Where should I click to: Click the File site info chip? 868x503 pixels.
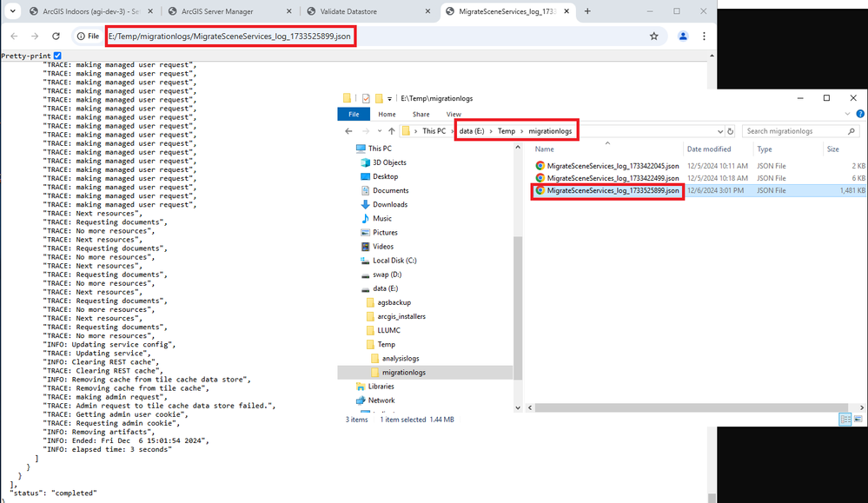(x=88, y=36)
